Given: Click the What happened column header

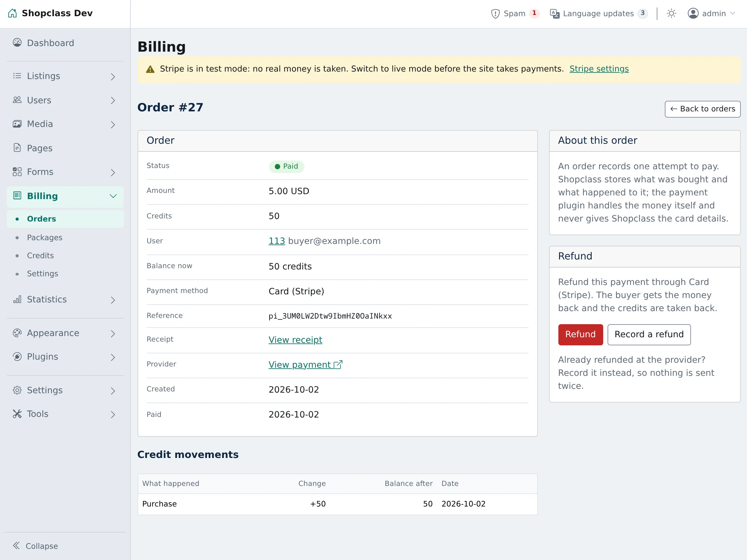Looking at the screenshot, I should point(171,483).
